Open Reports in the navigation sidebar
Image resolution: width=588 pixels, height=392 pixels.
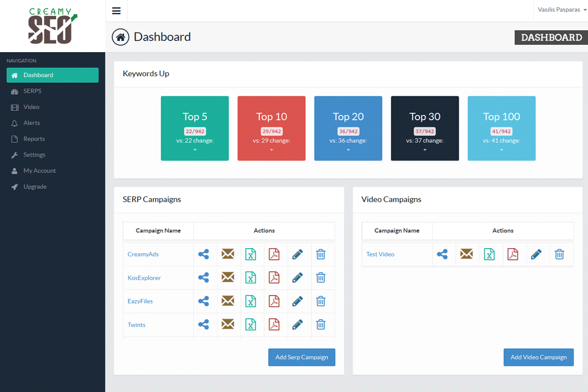pos(53,139)
